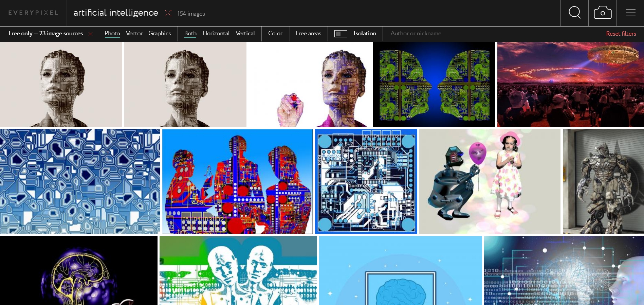The height and width of the screenshot is (305, 644).
Task: Open the blue circuit board image
Action: 366,181
